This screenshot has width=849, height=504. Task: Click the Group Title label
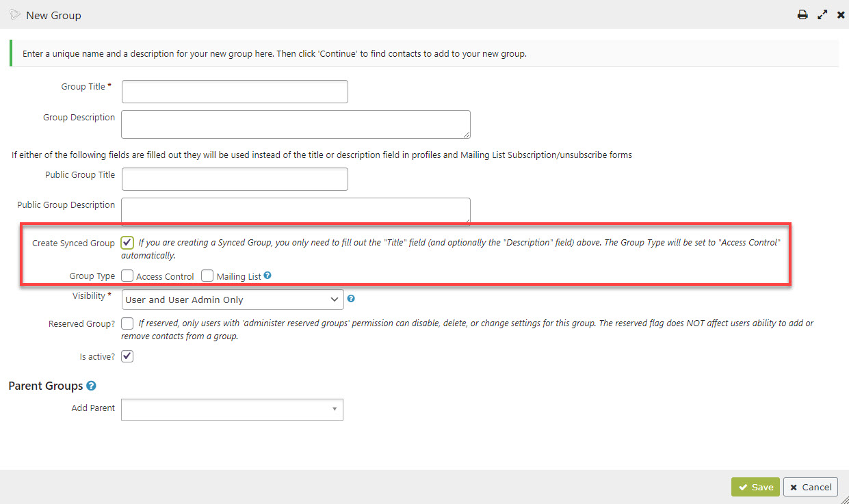pos(86,87)
